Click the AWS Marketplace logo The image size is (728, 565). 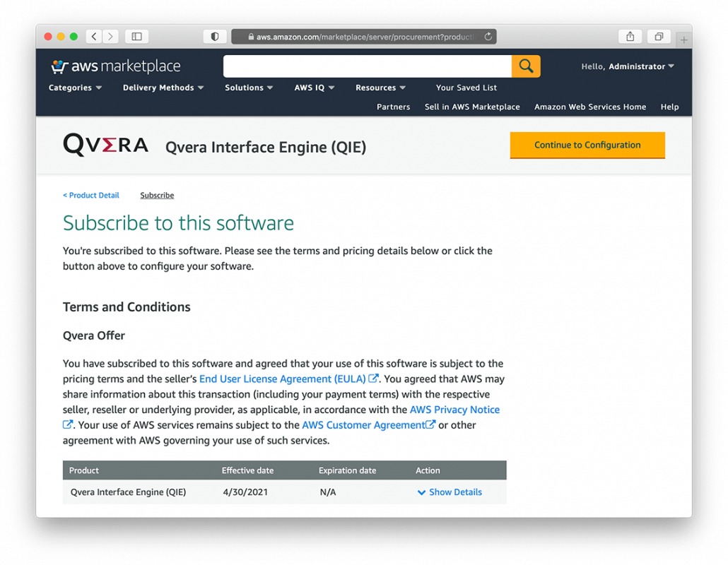click(116, 66)
